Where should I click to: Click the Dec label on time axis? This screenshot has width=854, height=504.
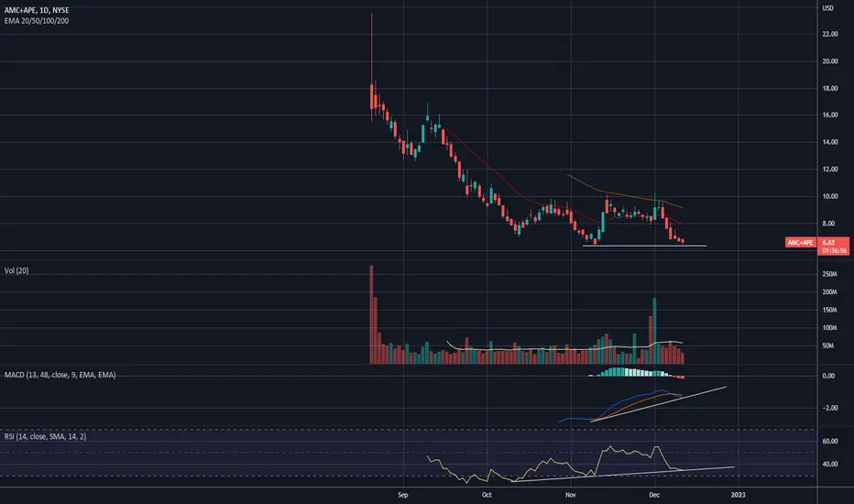[x=654, y=495]
